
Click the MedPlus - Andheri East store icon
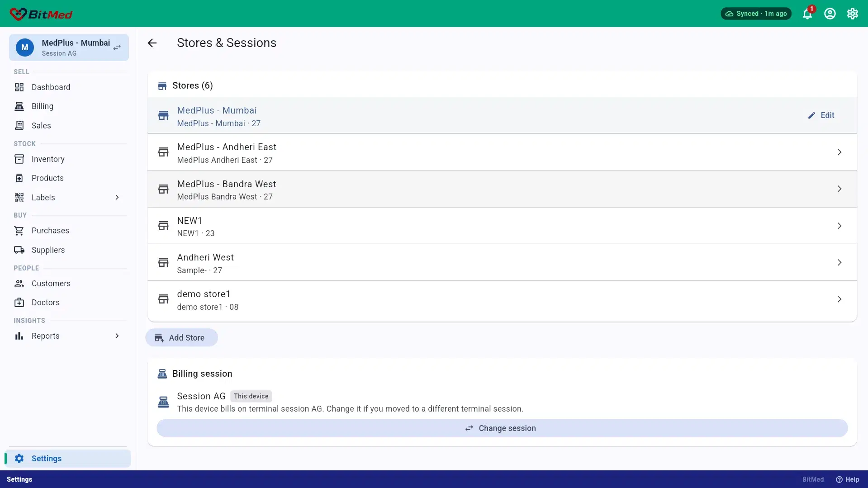point(163,152)
